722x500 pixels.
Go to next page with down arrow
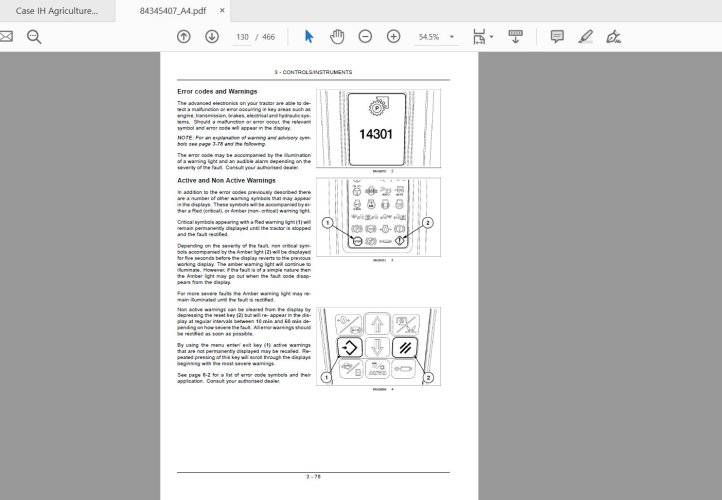tap(212, 37)
